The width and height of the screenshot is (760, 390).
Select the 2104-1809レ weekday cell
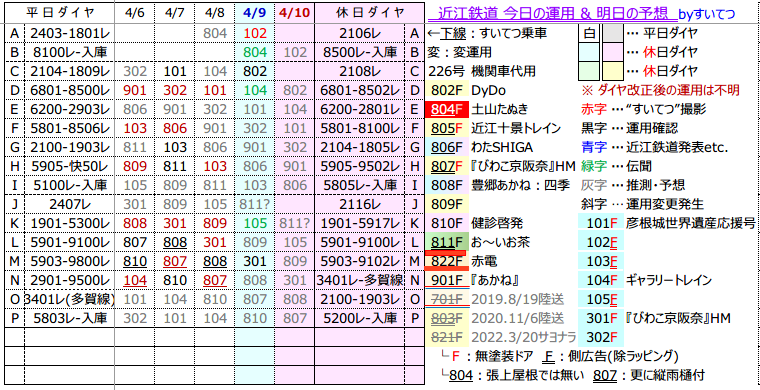pyautogui.click(x=70, y=72)
